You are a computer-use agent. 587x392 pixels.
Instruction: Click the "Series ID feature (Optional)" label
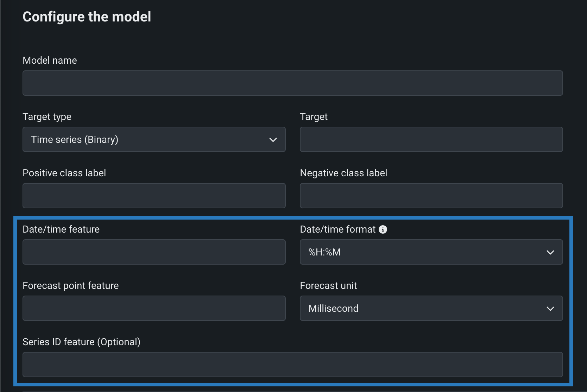(x=81, y=342)
